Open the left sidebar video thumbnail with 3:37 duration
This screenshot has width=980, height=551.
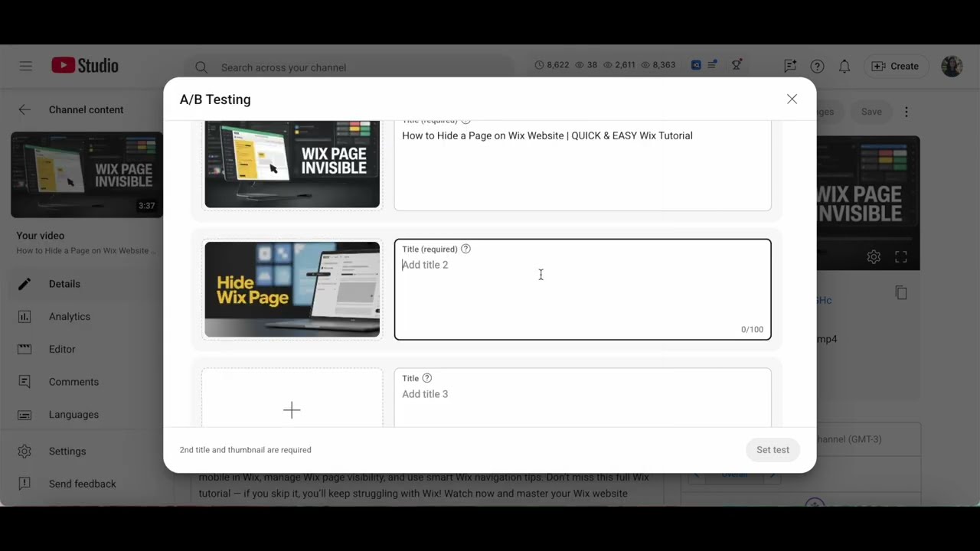point(87,174)
